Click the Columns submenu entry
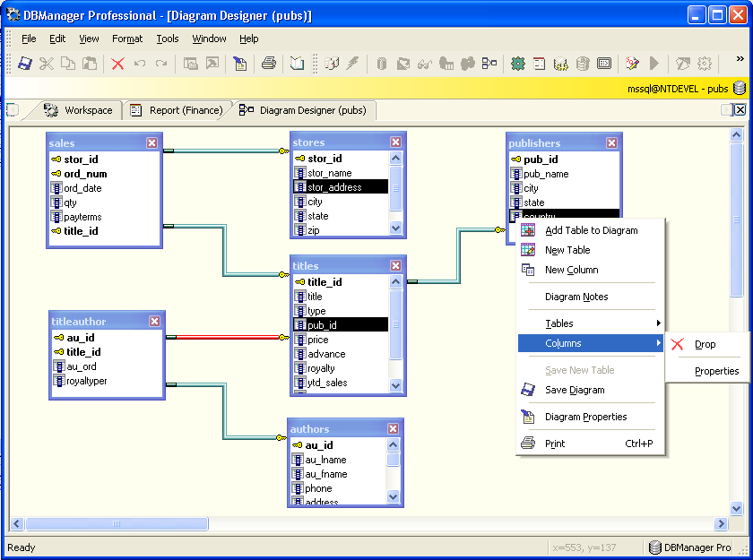Image resolution: width=753 pixels, height=560 pixels. point(590,343)
